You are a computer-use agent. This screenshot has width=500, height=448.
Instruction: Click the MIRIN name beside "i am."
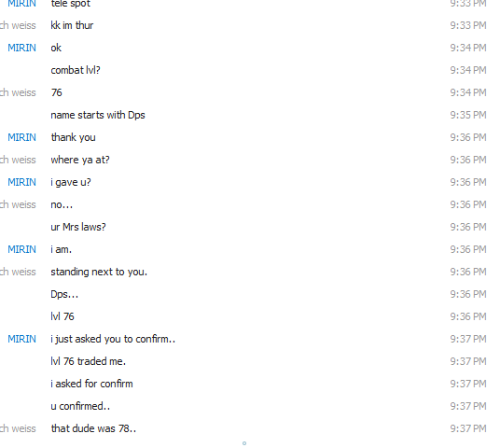[21, 249]
